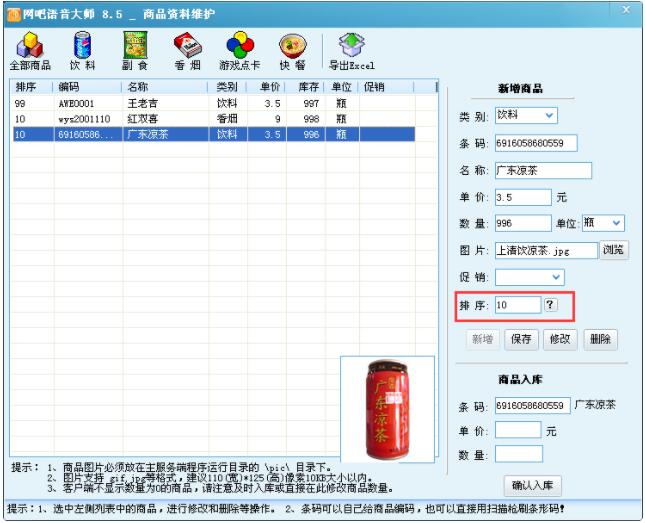
Task: Sort by the 类别 column header
Action: pyautogui.click(x=227, y=87)
